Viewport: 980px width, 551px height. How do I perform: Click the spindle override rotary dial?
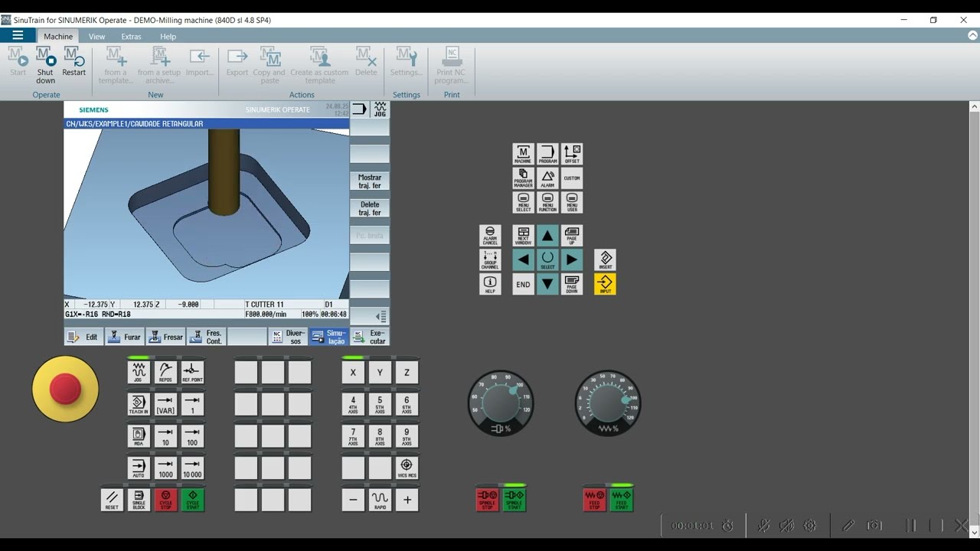point(501,403)
